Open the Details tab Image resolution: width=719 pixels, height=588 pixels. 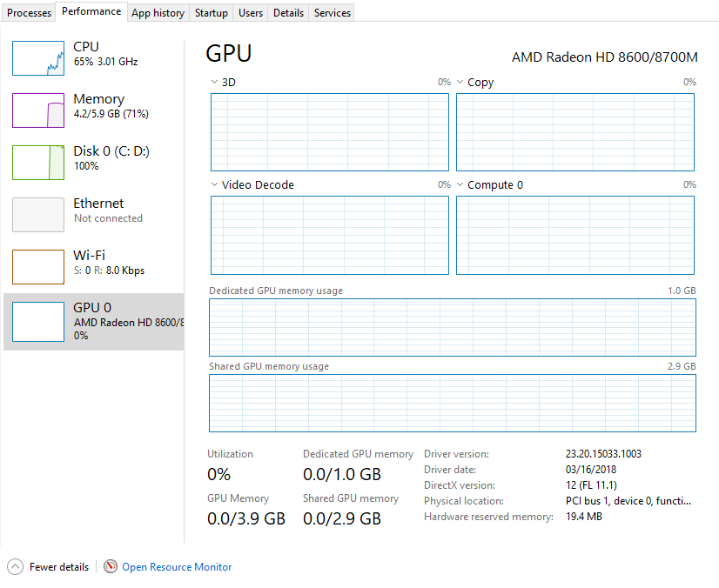pos(288,13)
